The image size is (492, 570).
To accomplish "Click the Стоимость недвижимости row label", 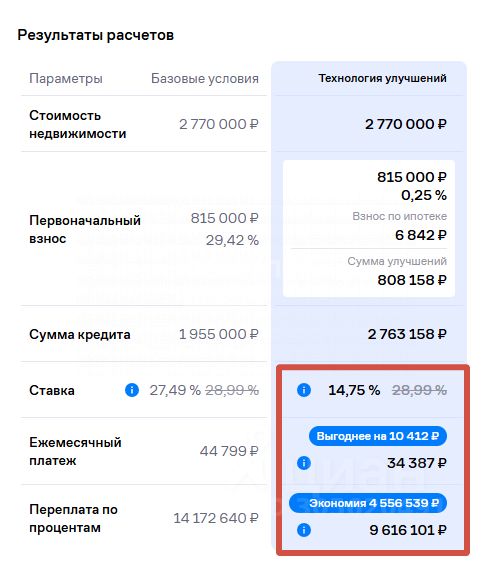I will tap(78, 124).
